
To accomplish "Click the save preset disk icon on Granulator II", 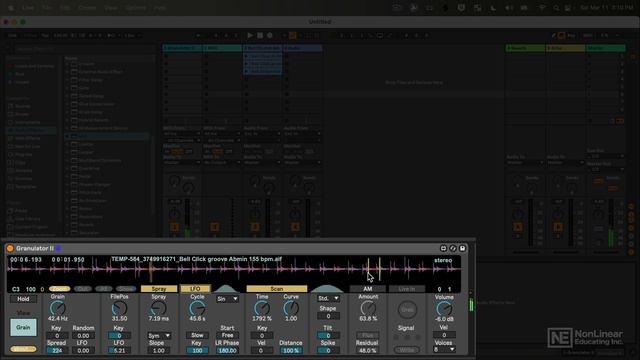I will [x=462, y=248].
